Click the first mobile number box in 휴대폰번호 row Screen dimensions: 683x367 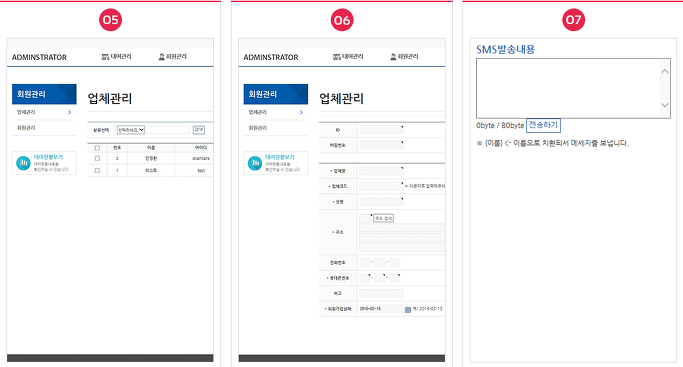pyautogui.click(x=365, y=278)
